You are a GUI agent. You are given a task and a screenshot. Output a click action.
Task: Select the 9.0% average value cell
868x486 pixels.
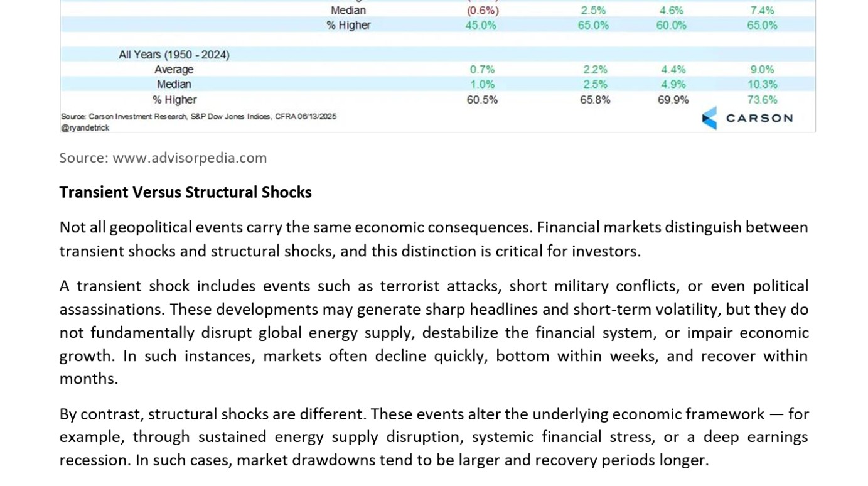762,70
